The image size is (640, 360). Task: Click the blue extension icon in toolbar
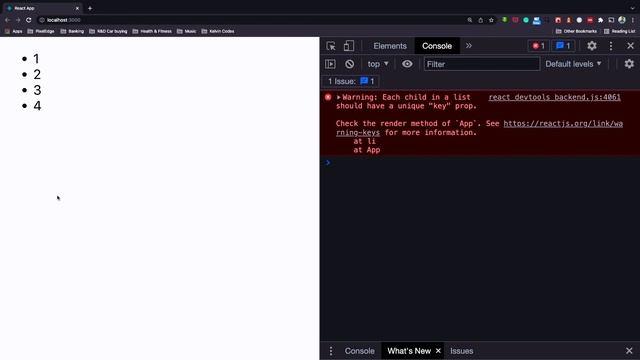(536, 20)
